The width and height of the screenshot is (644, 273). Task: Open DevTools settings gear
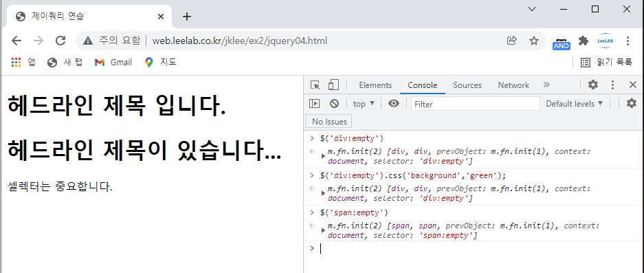(x=593, y=85)
